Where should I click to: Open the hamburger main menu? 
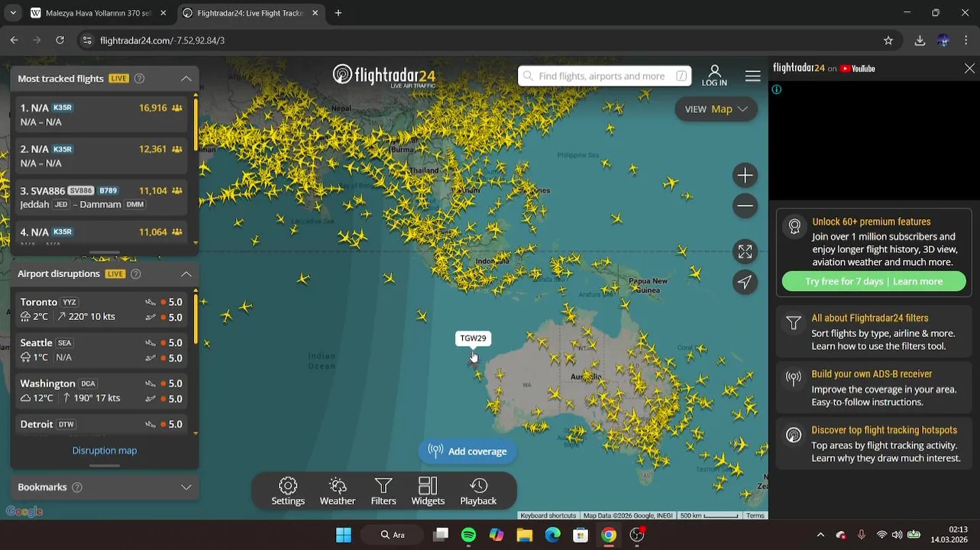tap(752, 76)
